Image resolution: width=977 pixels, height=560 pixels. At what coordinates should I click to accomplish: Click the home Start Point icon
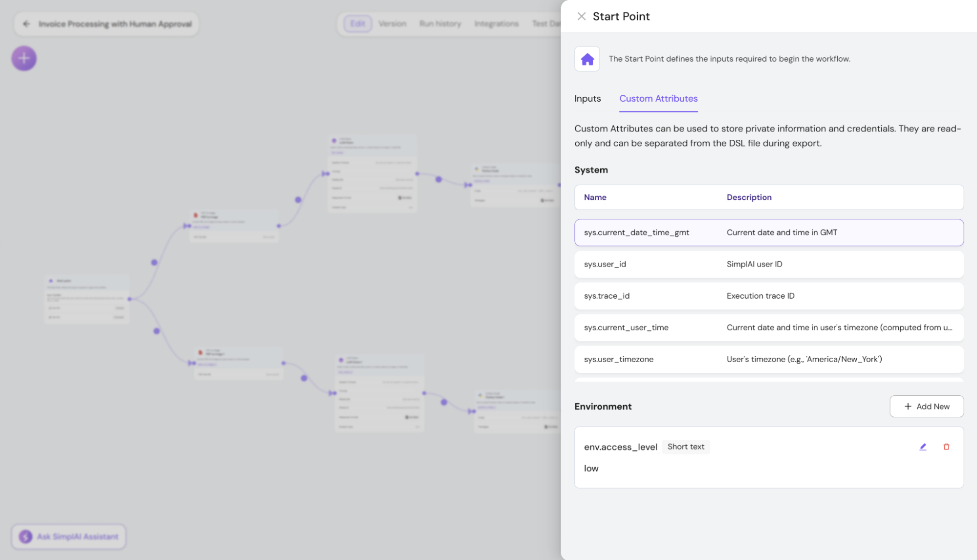(x=587, y=59)
